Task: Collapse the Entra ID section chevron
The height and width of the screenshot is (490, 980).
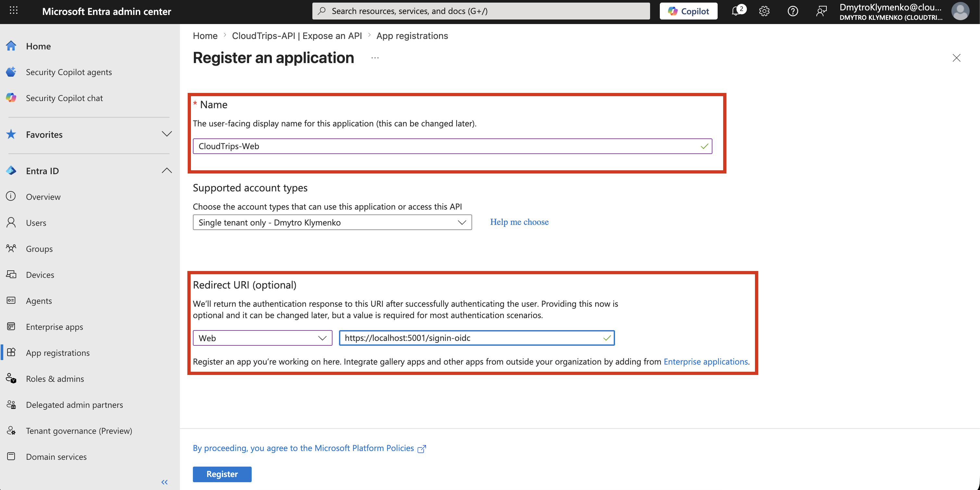Action: pos(167,171)
